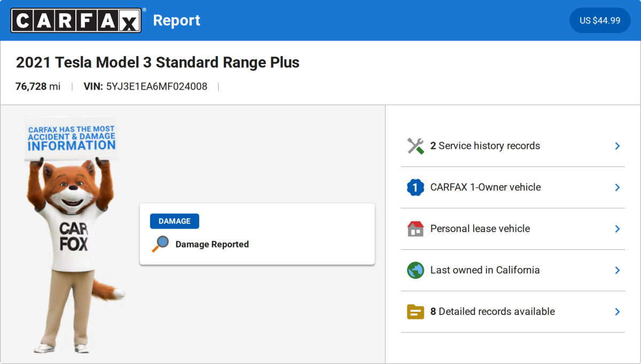Screen dimensions: 641x364
Task: Click the blue 1-Owner badge icon
Action: [x=415, y=187]
